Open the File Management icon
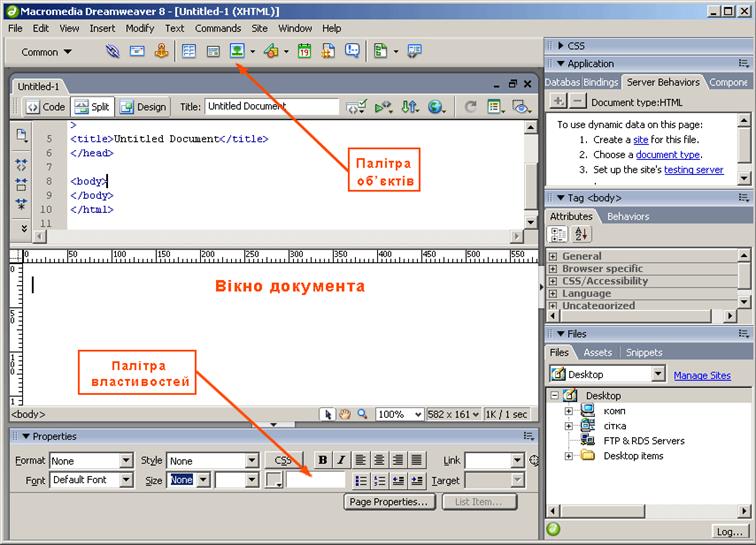This screenshot has width=756, height=545. pyautogui.click(x=410, y=107)
